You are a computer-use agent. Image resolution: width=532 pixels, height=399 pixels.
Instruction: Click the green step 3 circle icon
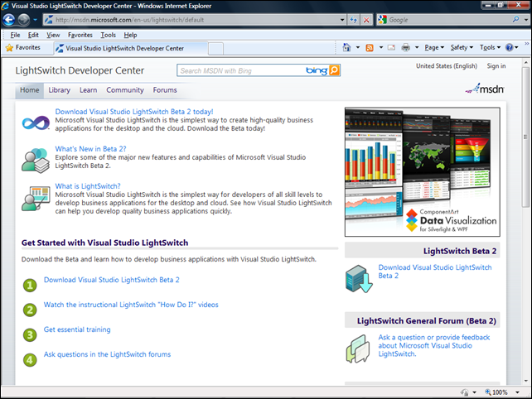30,335
